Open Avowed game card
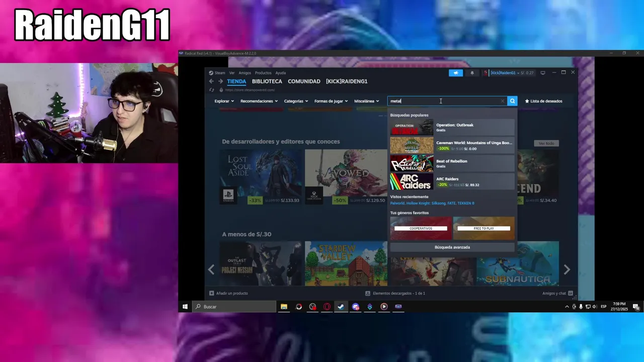The image size is (644, 362). pyautogui.click(x=346, y=177)
